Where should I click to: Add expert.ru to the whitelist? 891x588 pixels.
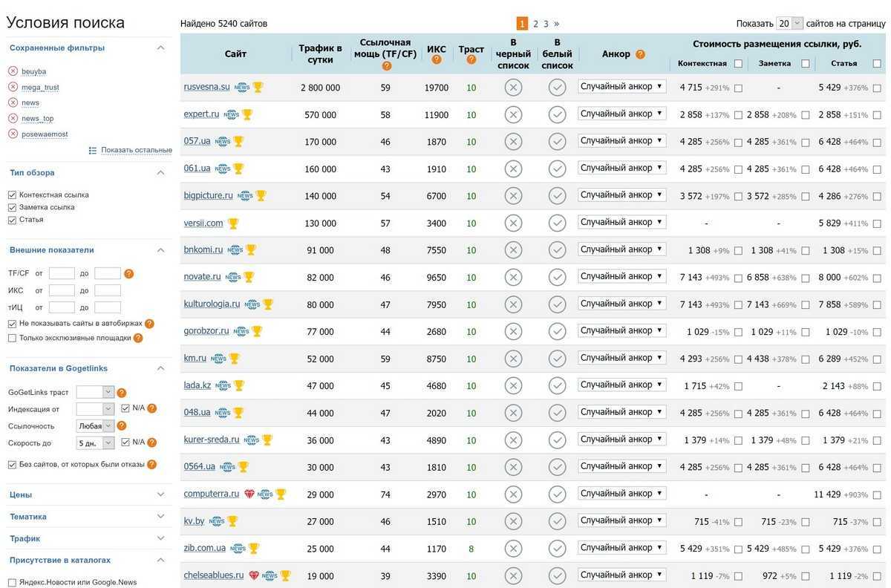click(x=557, y=114)
